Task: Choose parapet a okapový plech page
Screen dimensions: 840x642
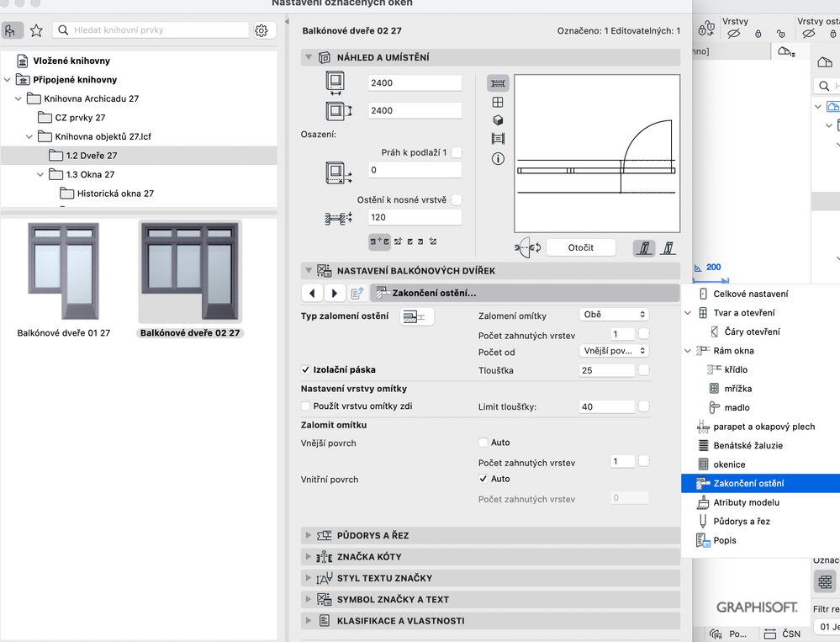Action: coord(763,427)
